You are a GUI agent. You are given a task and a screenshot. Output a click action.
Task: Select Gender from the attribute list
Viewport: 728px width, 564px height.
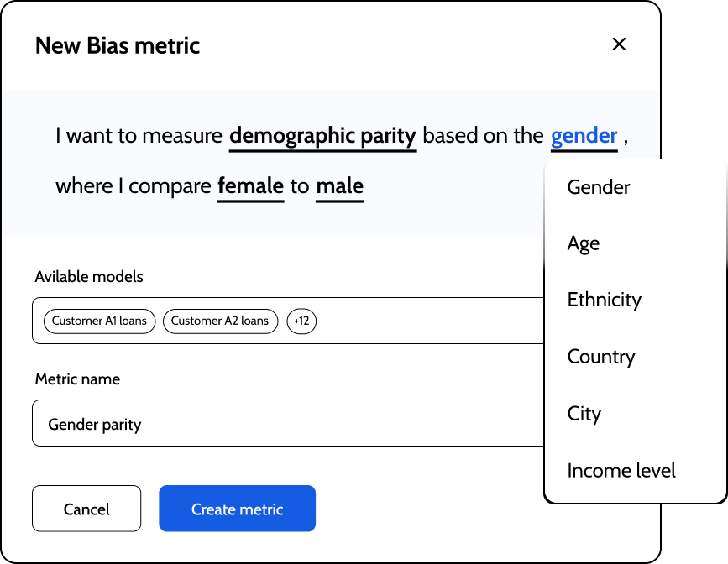coord(598,187)
